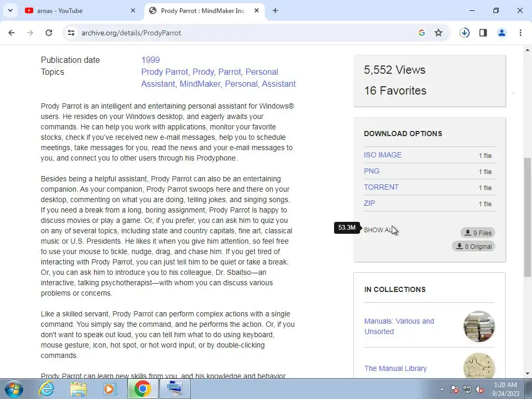Click the network tray icon
Image resolution: width=532 pixels, height=399 pixels.
[x=467, y=389]
